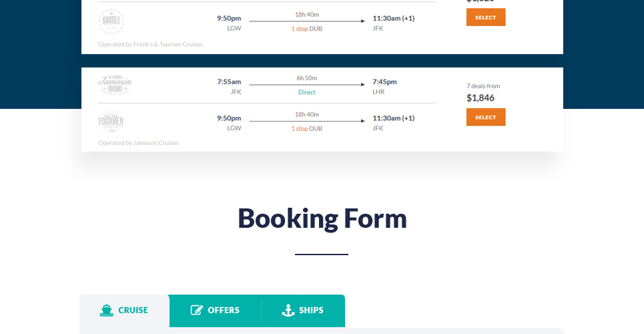Click the Tourner cruise line logo
644x334 pixels.
coord(111,122)
